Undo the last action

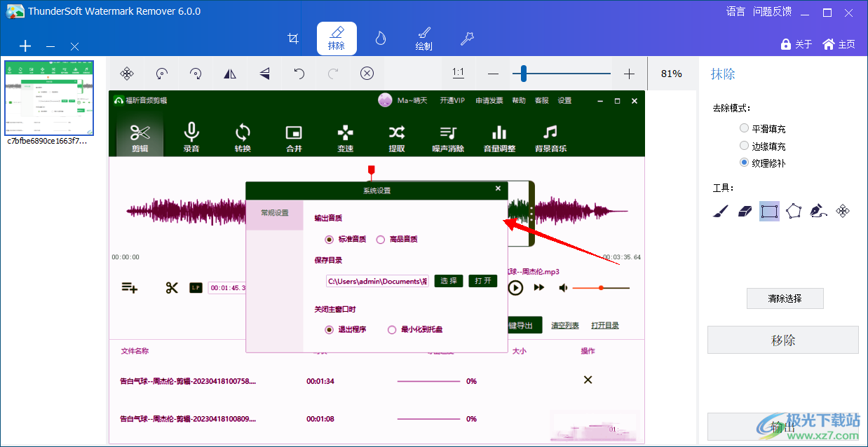pyautogui.click(x=299, y=74)
